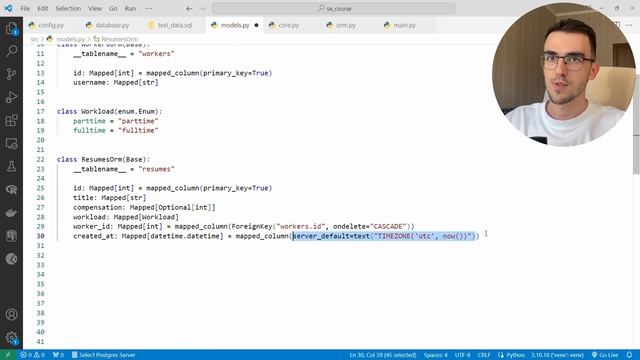640x360 pixels.
Task: Click 'class Workload(enum.Enum):' line
Action: click(x=109, y=111)
